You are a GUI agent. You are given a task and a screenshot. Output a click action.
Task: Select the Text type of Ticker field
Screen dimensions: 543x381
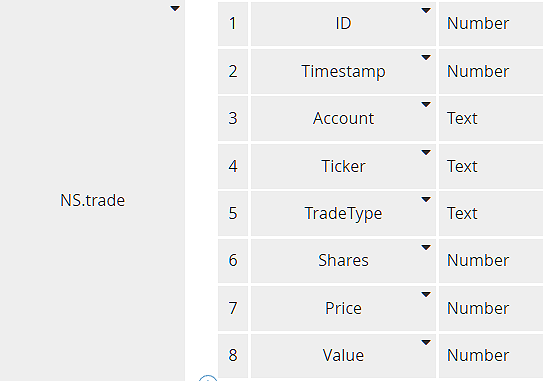[462, 166]
